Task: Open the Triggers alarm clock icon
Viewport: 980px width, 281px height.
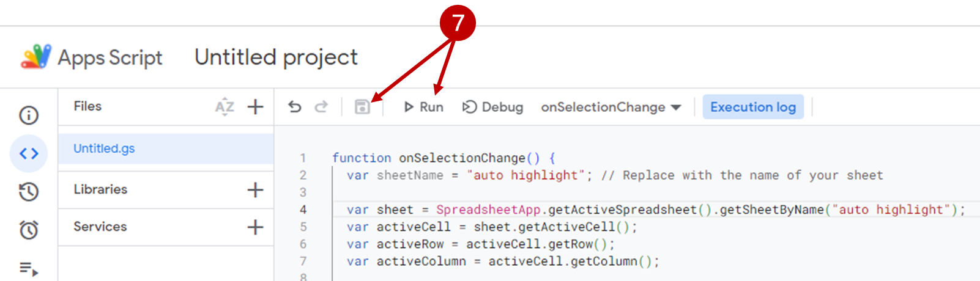Action: tap(29, 230)
